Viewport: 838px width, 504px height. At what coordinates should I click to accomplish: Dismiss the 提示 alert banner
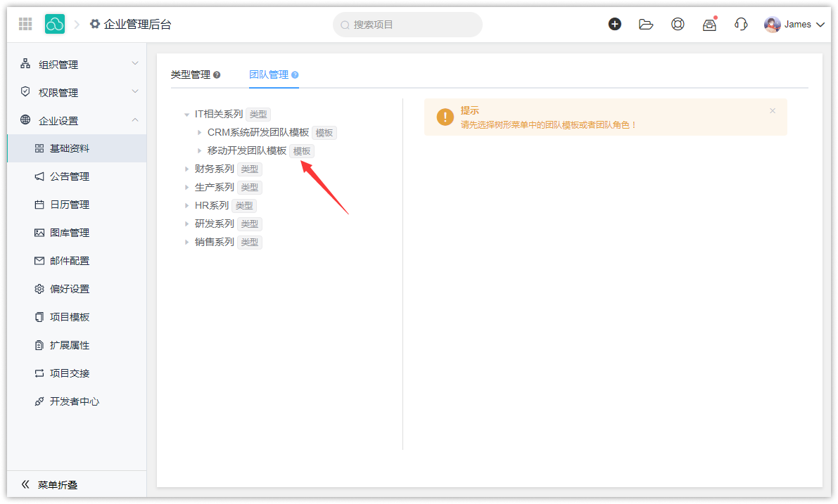(772, 111)
